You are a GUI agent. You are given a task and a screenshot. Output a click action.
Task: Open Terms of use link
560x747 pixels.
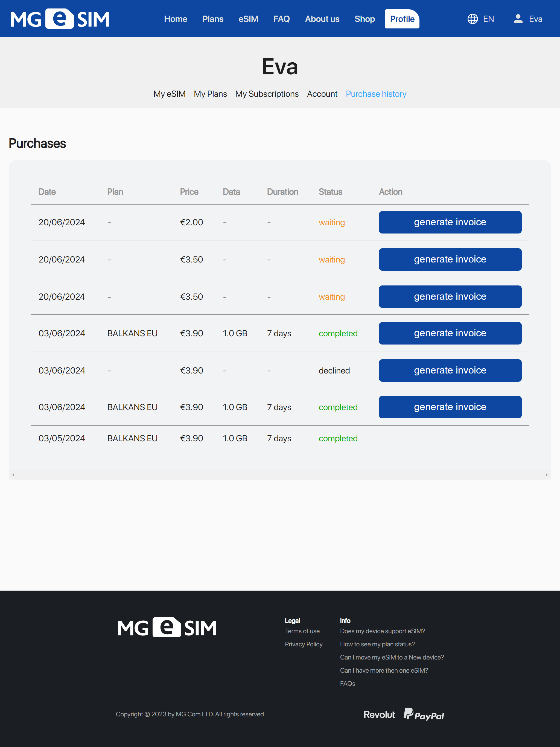click(302, 631)
